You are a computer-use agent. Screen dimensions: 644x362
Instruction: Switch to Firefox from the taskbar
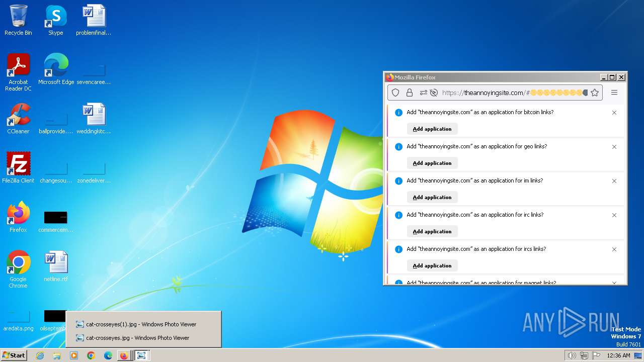coord(124,355)
